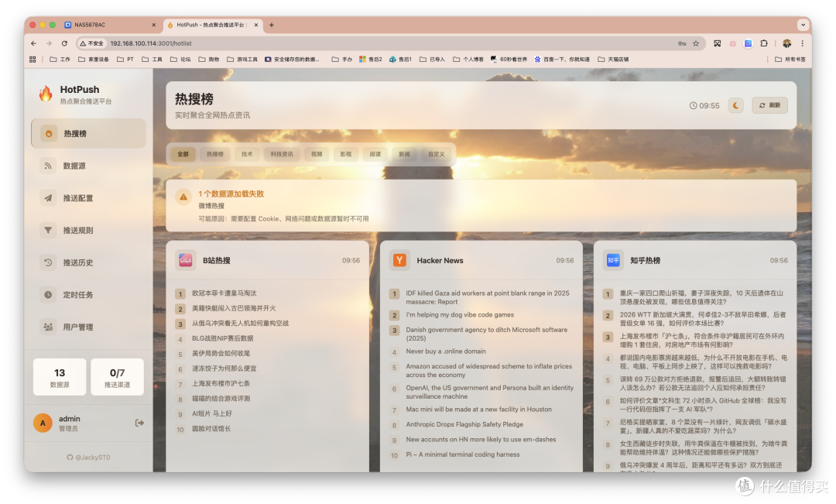Open 百度一下 bookmark

562,59
